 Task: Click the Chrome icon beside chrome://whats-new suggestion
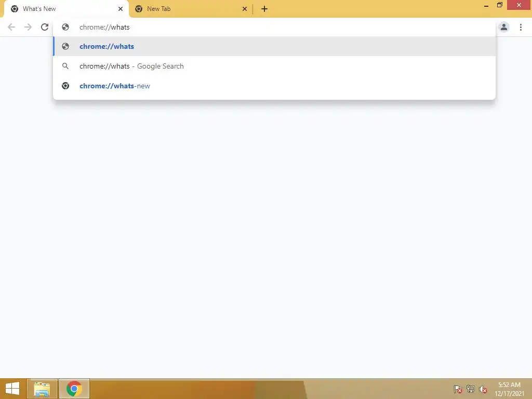point(65,86)
